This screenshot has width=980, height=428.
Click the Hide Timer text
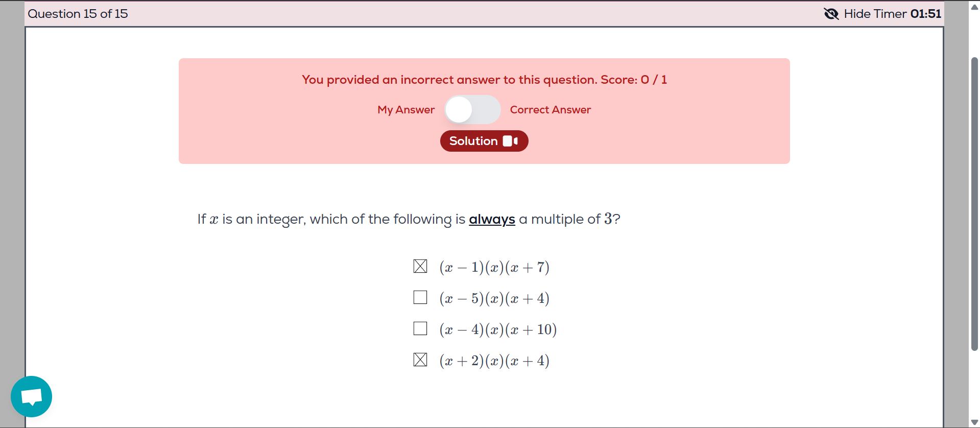point(875,14)
